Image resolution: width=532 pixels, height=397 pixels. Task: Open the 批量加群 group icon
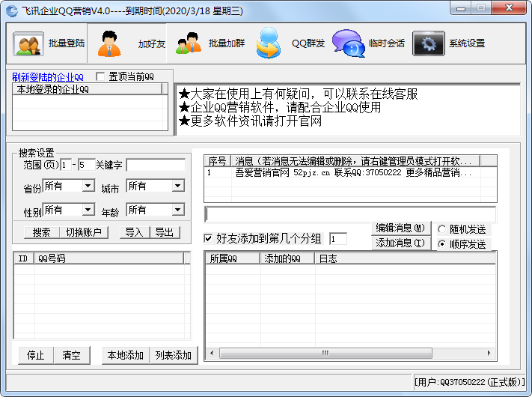point(188,43)
